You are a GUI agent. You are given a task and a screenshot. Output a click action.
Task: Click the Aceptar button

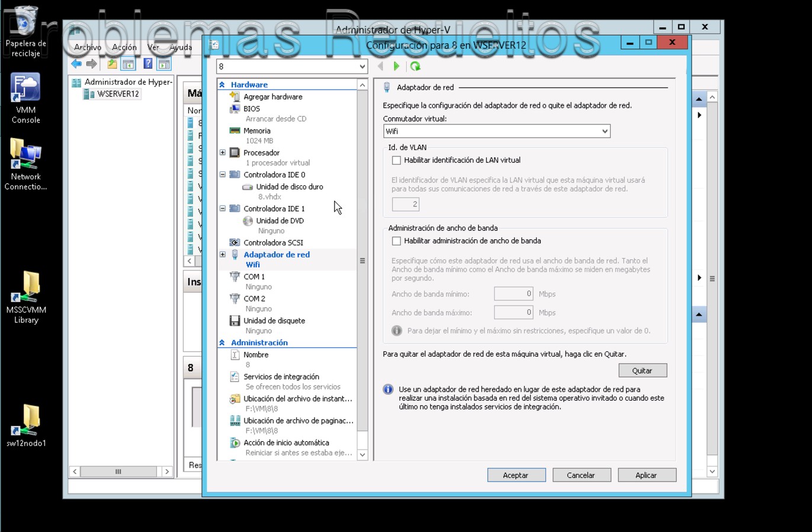(x=516, y=475)
